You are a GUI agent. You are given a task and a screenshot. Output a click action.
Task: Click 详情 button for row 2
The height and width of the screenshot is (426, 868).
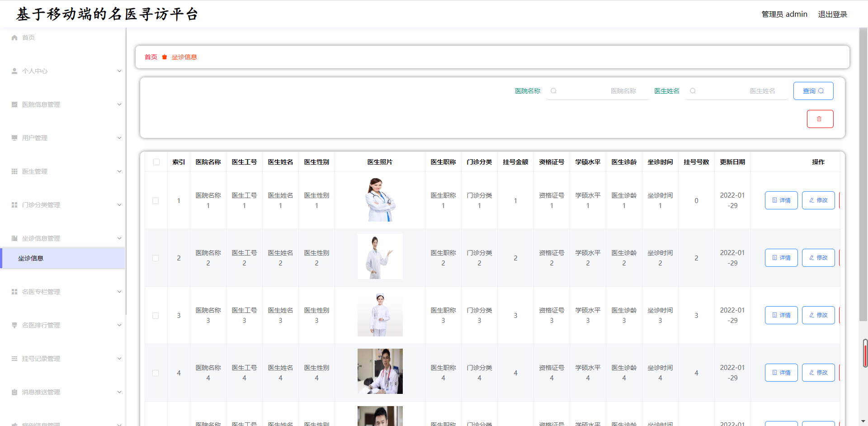[781, 258]
